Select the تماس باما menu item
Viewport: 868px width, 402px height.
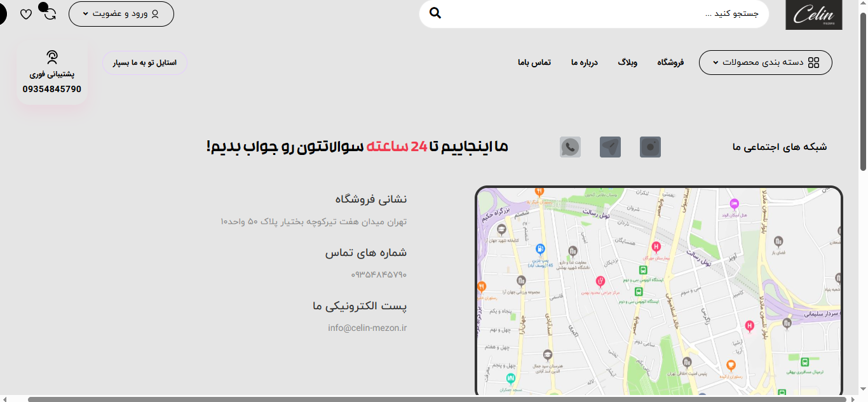[534, 62]
